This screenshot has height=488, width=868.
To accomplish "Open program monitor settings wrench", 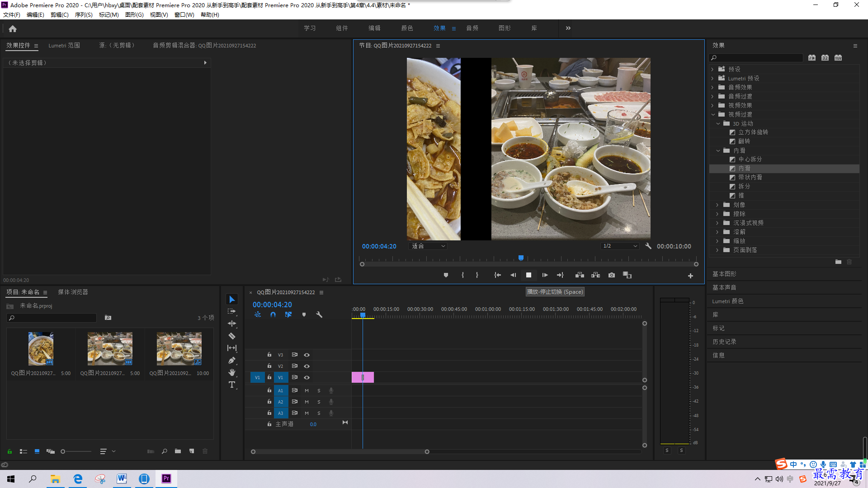I will pos(648,246).
